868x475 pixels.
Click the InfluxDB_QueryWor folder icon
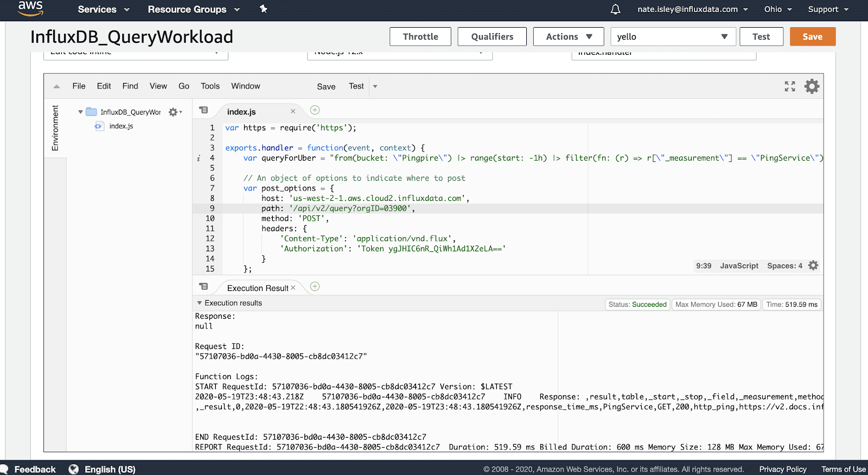[x=91, y=112]
